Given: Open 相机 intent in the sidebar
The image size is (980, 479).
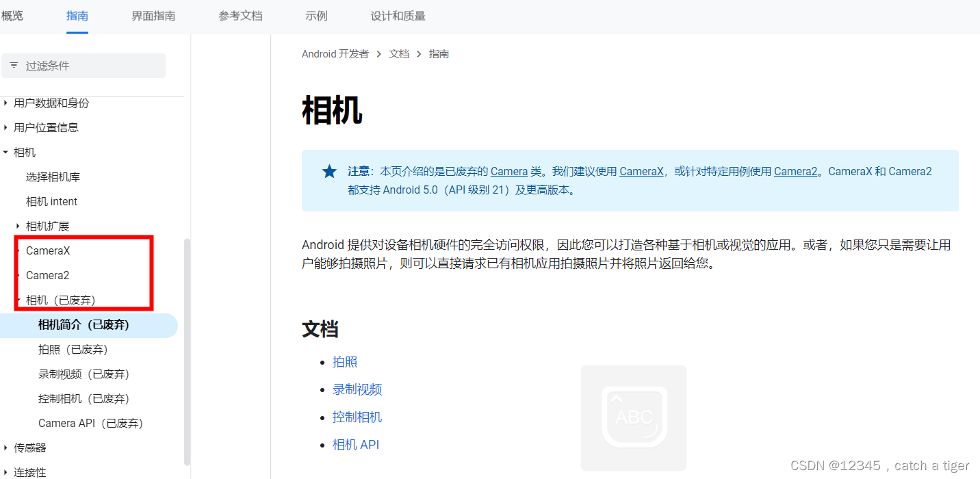Looking at the screenshot, I should point(51,202).
